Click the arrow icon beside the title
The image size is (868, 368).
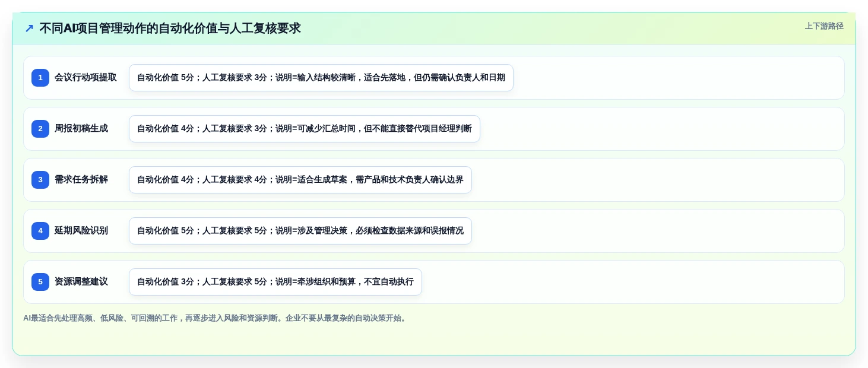[x=29, y=28]
